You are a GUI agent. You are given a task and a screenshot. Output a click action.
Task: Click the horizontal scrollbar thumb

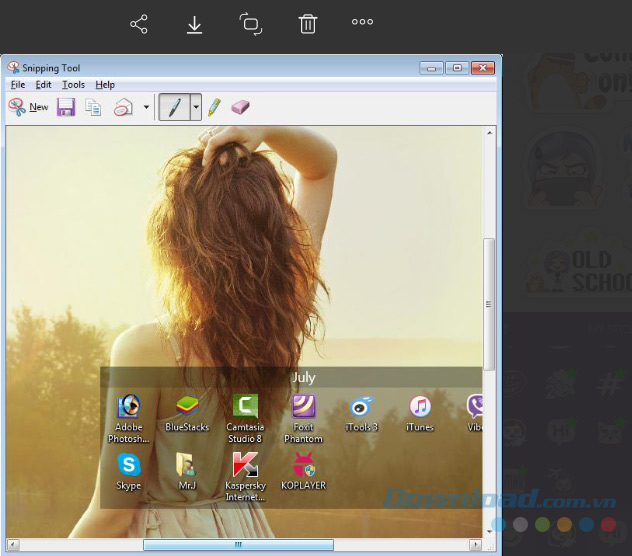238,545
